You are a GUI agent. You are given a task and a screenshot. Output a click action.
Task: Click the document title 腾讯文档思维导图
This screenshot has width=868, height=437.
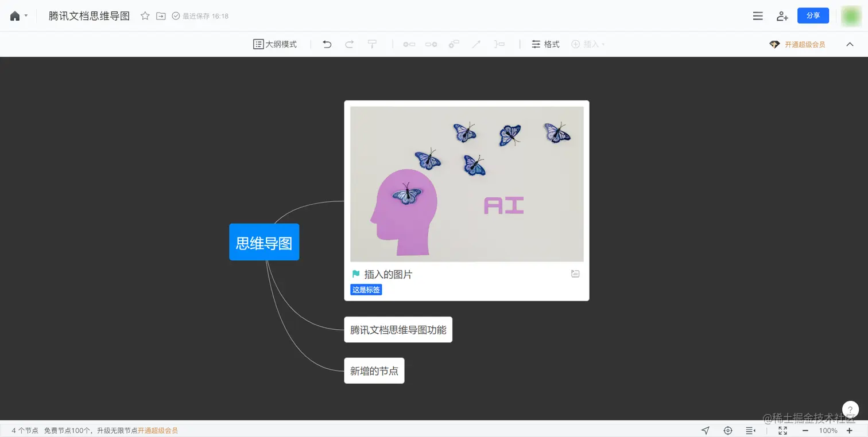point(89,16)
